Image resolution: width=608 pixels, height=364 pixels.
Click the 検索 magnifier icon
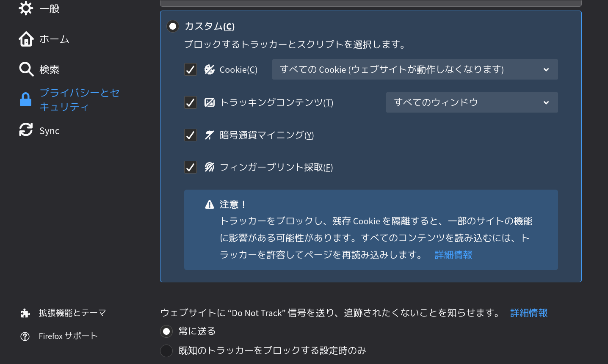pos(26,69)
